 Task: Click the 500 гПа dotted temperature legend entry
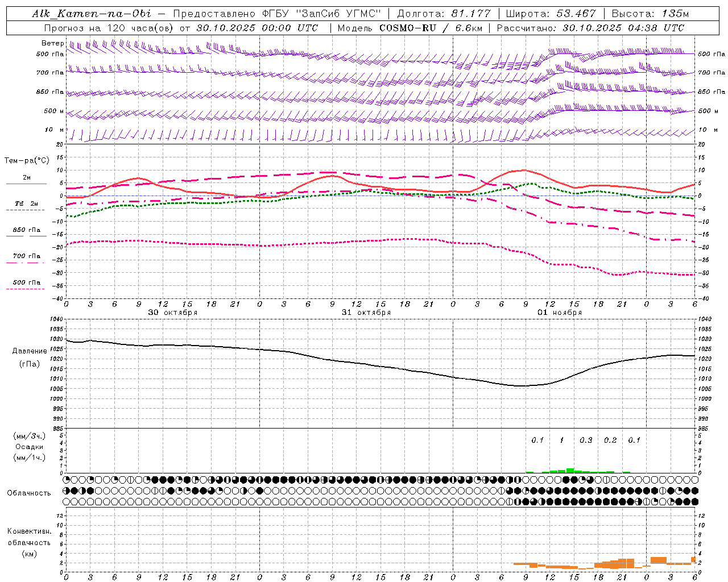[27, 282]
